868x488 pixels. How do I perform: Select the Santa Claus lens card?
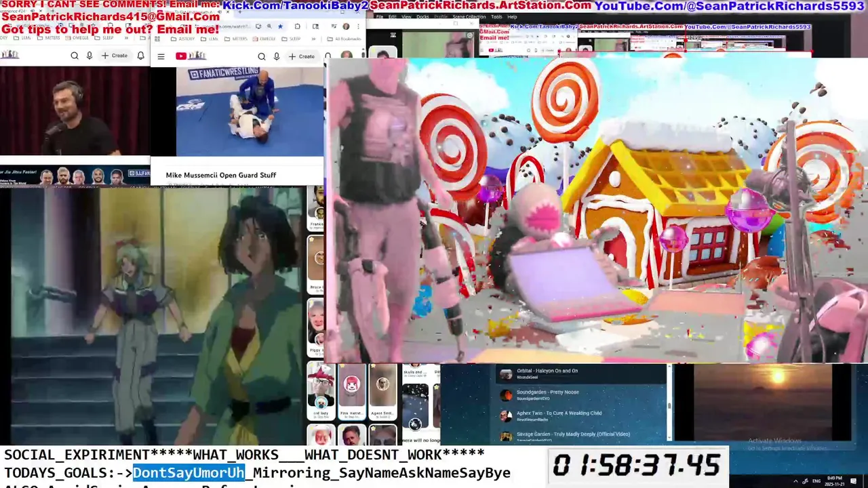point(321,435)
